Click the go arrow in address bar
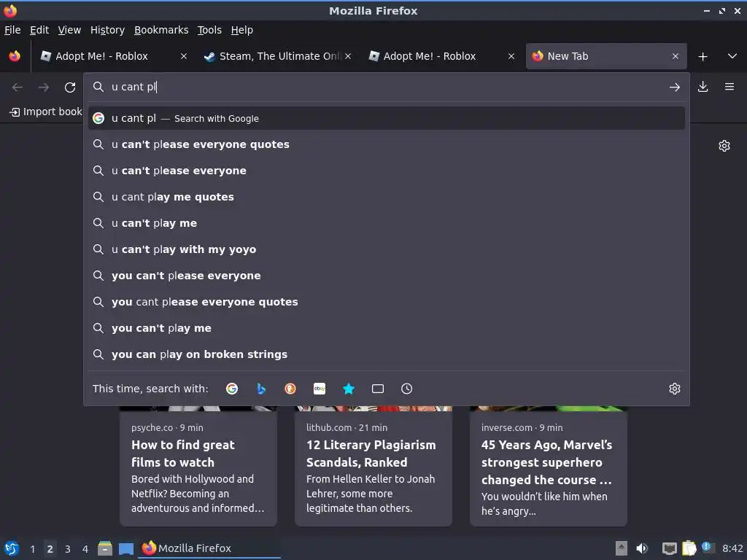 (675, 87)
